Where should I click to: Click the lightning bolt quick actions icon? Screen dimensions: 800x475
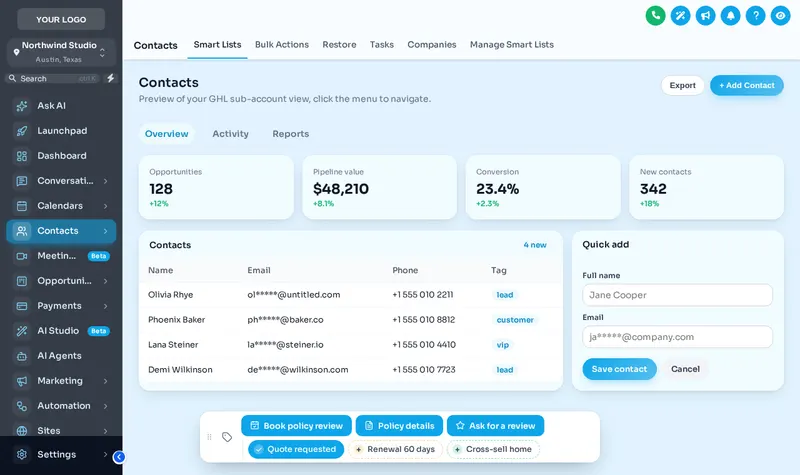tap(110, 78)
